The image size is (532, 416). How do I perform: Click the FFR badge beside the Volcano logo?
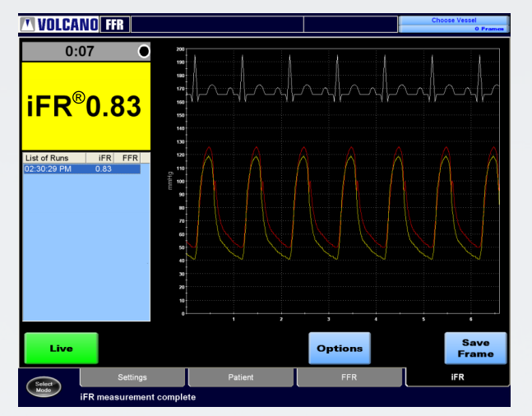pyautogui.click(x=115, y=25)
